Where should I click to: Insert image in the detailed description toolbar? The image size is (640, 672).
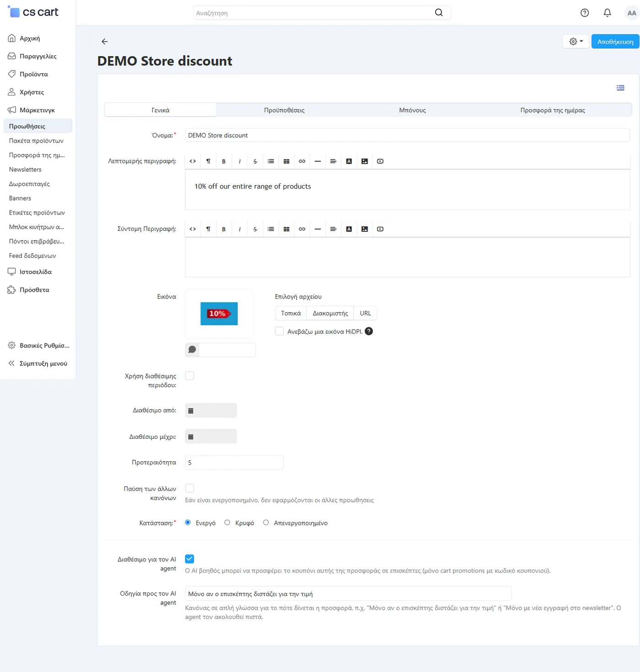[x=364, y=161]
